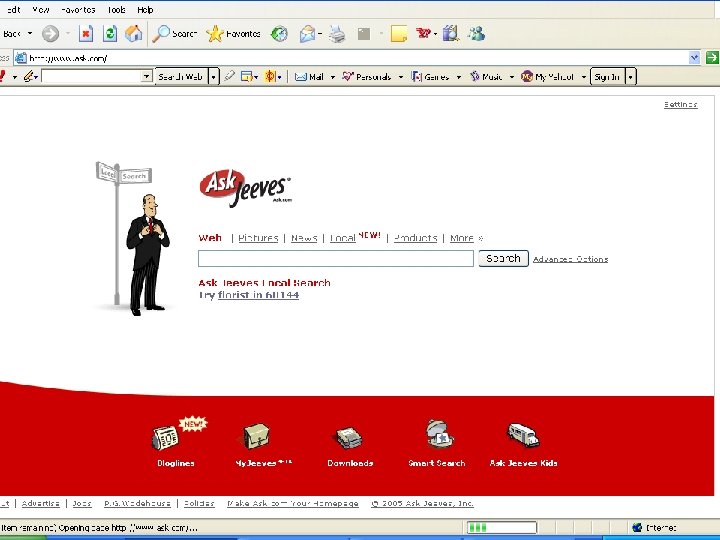
Task: Open MyJeeves briefcase icon
Action: [x=256, y=436]
